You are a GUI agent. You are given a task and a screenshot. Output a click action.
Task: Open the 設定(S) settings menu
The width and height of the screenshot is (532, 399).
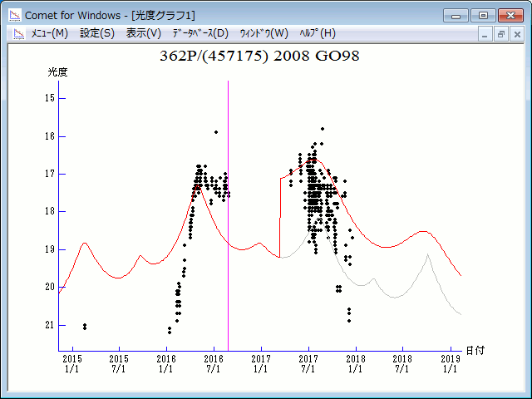coord(97,33)
